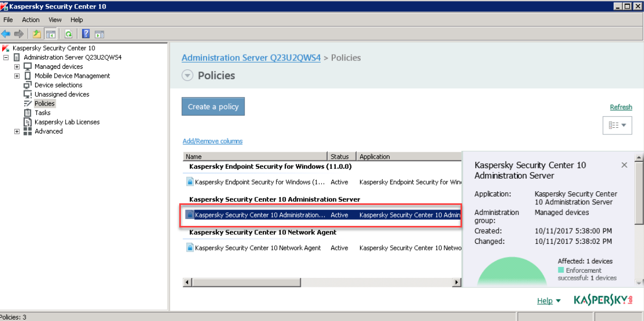
Task: Click the gray Forward arrow in the toolbar
Action: pos(19,34)
